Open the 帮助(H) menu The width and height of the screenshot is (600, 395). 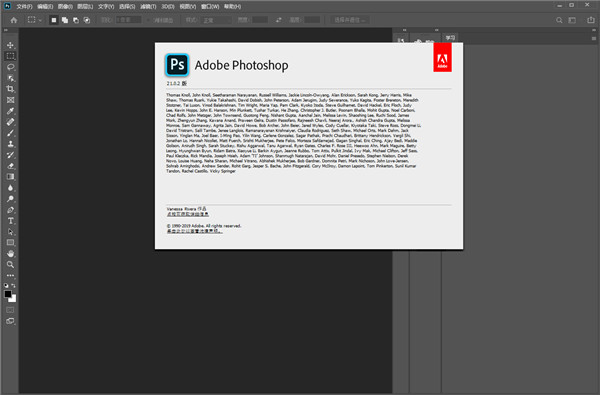[x=232, y=7]
